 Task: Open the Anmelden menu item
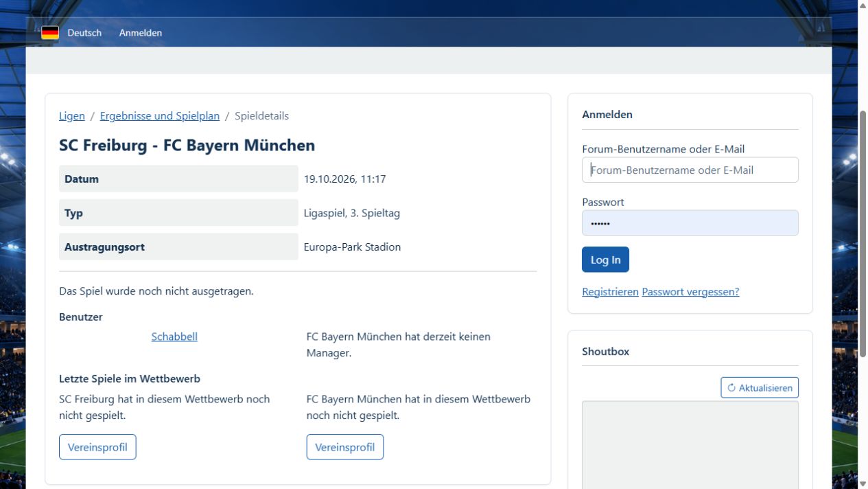click(x=141, y=33)
